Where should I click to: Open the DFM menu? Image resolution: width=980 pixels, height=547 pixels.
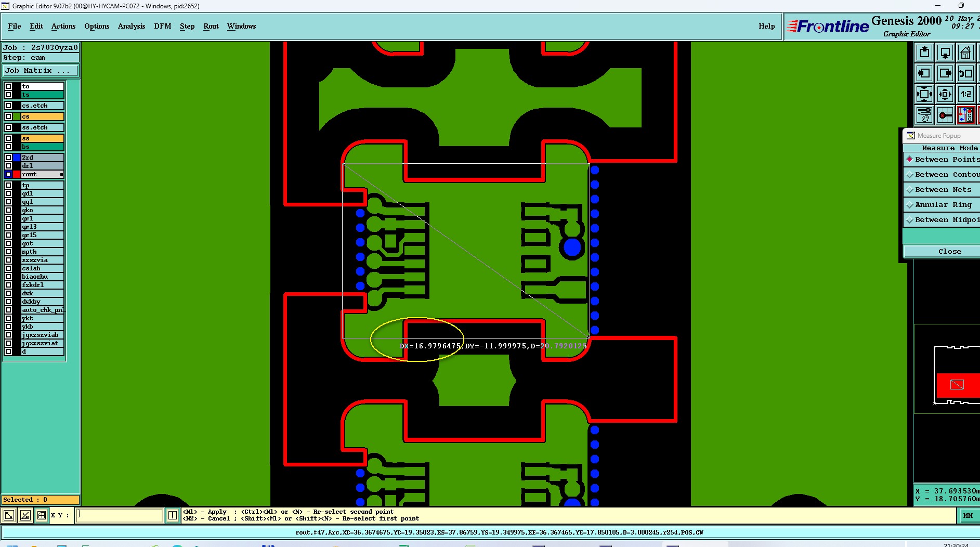click(163, 26)
